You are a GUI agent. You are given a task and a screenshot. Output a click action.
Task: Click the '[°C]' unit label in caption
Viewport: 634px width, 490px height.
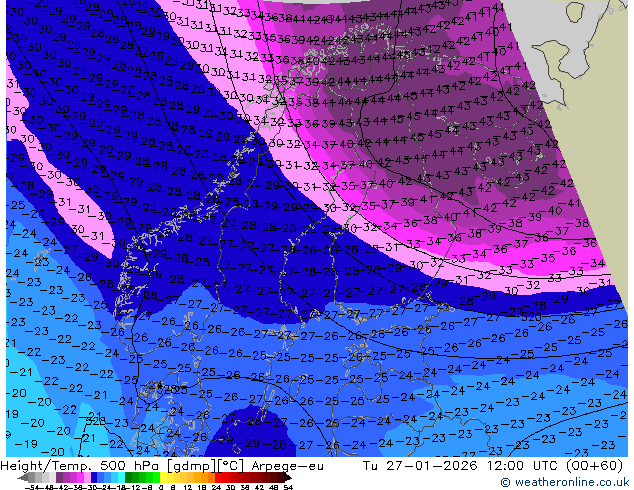point(231,466)
